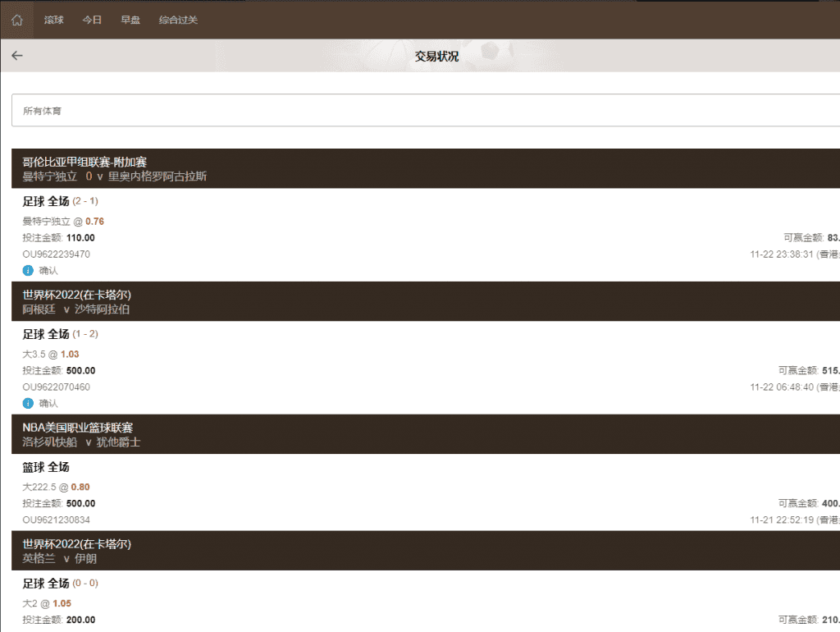
Task: Click timestamp 11-22 23:38:31
Action: click(x=782, y=254)
